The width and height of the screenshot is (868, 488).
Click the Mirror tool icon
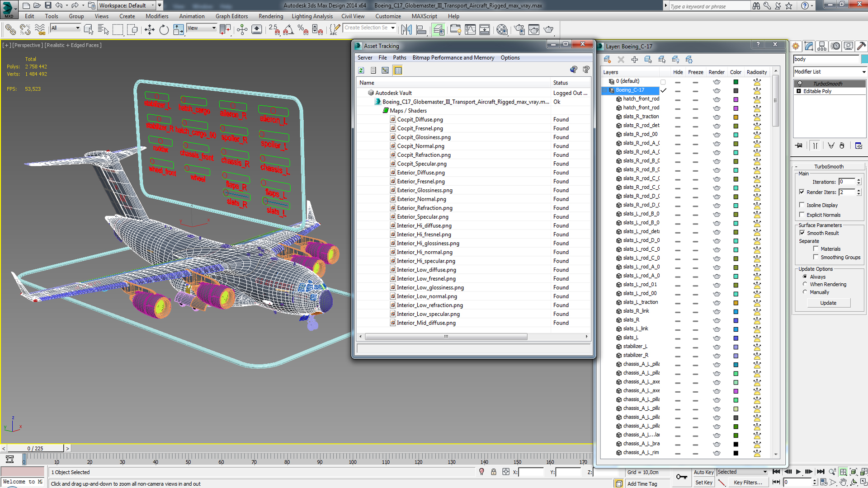point(406,30)
